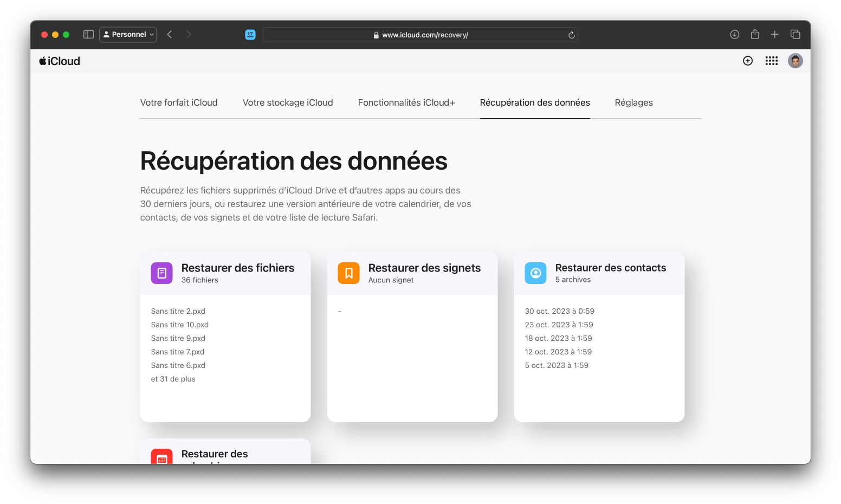The height and width of the screenshot is (504, 841).
Task: Toggle the Safari sidebar icon
Action: coord(89,35)
